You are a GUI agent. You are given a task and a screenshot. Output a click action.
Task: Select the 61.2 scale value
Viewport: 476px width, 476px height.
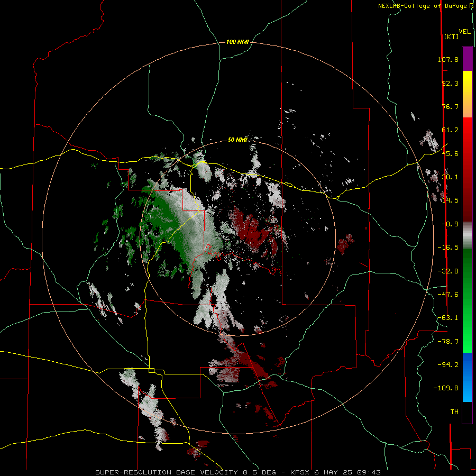point(450,130)
